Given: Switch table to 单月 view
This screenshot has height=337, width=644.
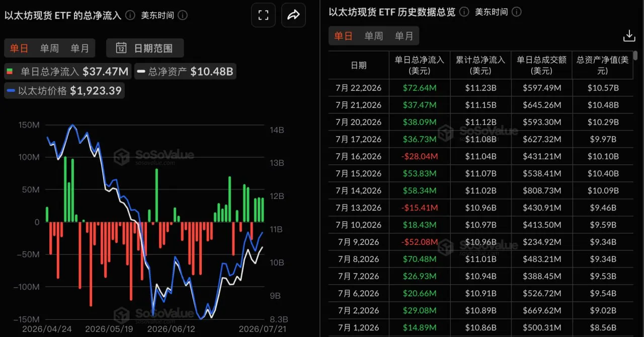Looking at the screenshot, I should [x=404, y=36].
